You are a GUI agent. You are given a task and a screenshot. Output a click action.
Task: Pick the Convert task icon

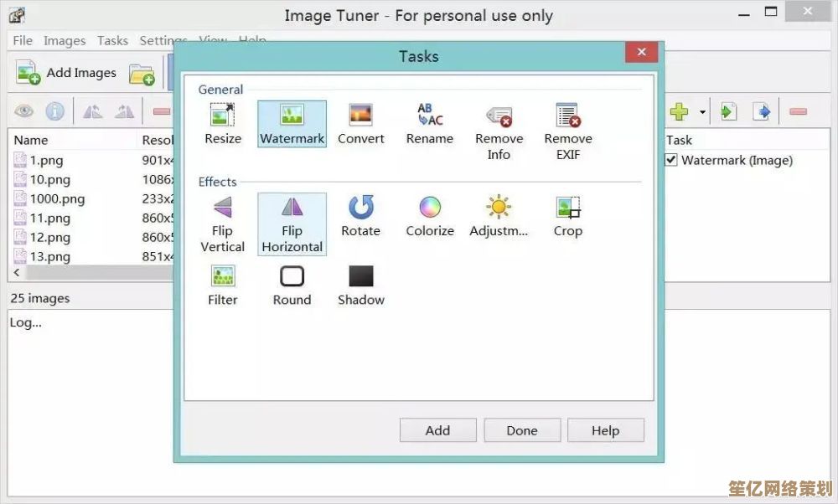pos(360,124)
